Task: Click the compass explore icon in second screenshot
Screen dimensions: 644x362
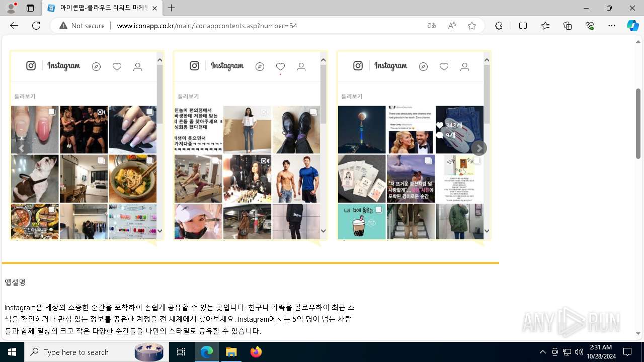Action: click(x=260, y=67)
